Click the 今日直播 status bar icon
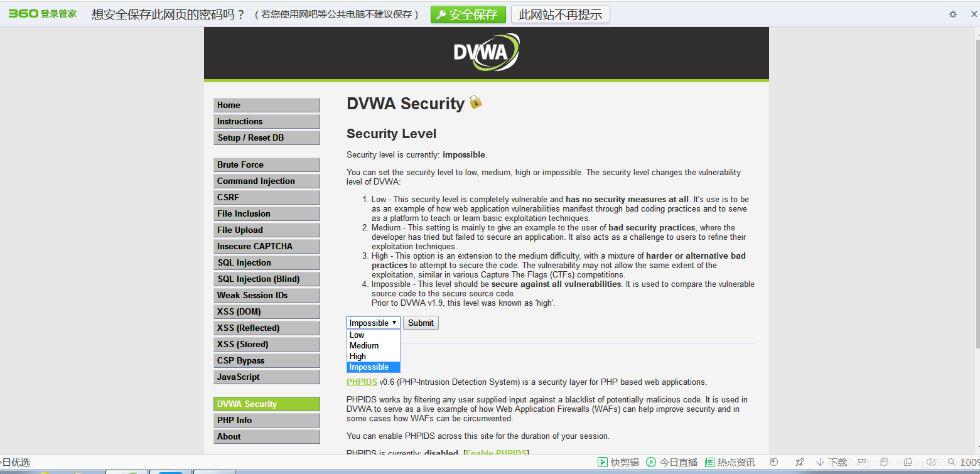This screenshot has height=474, width=980. pos(672,462)
